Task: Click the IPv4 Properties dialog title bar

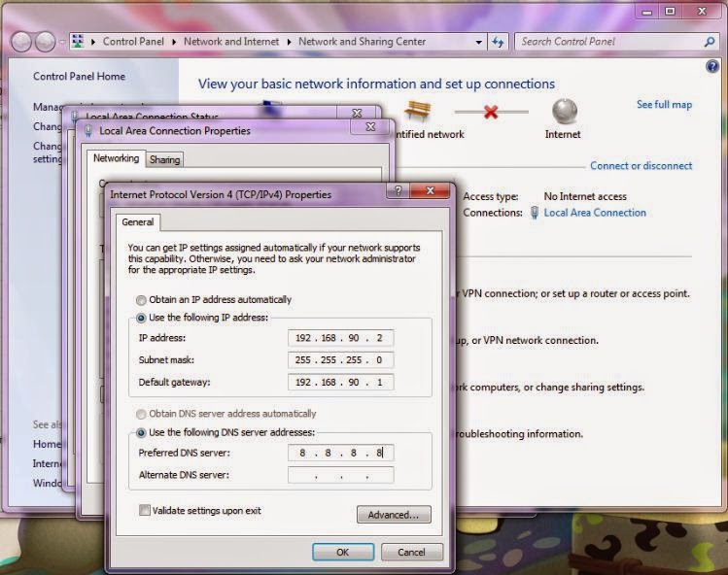Action: tap(246, 194)
